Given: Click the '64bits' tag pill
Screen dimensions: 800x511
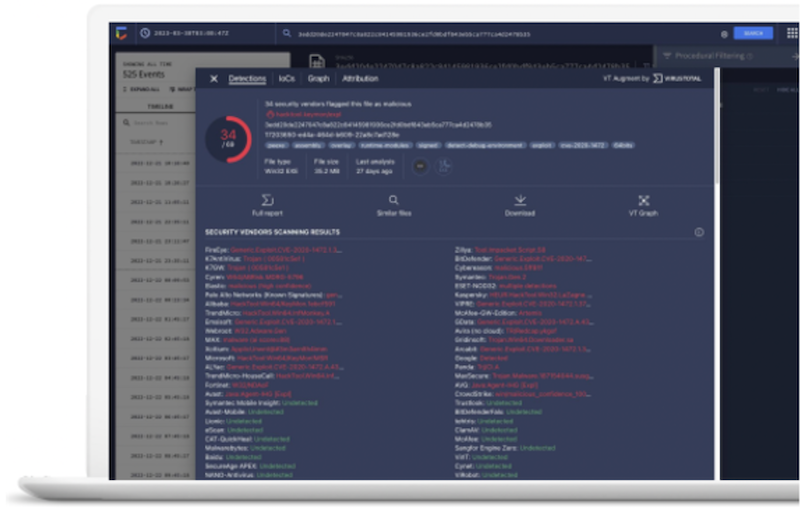Looking at the screenshot, I should coord(622,145).
